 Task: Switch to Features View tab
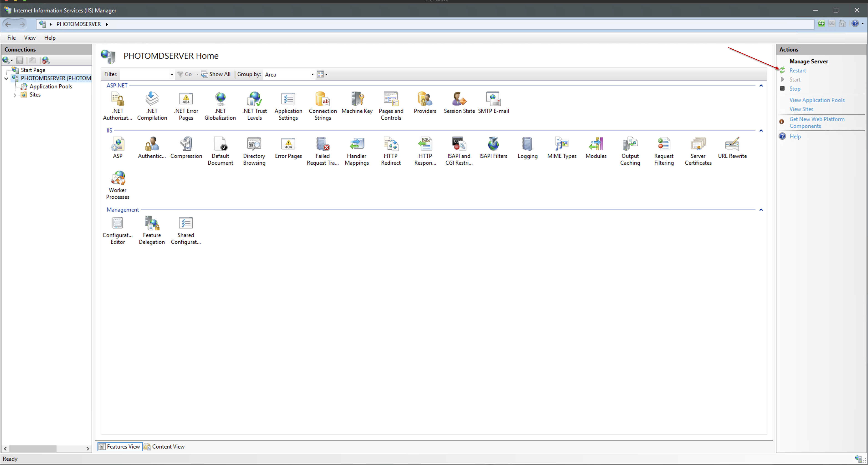(120, 447)
